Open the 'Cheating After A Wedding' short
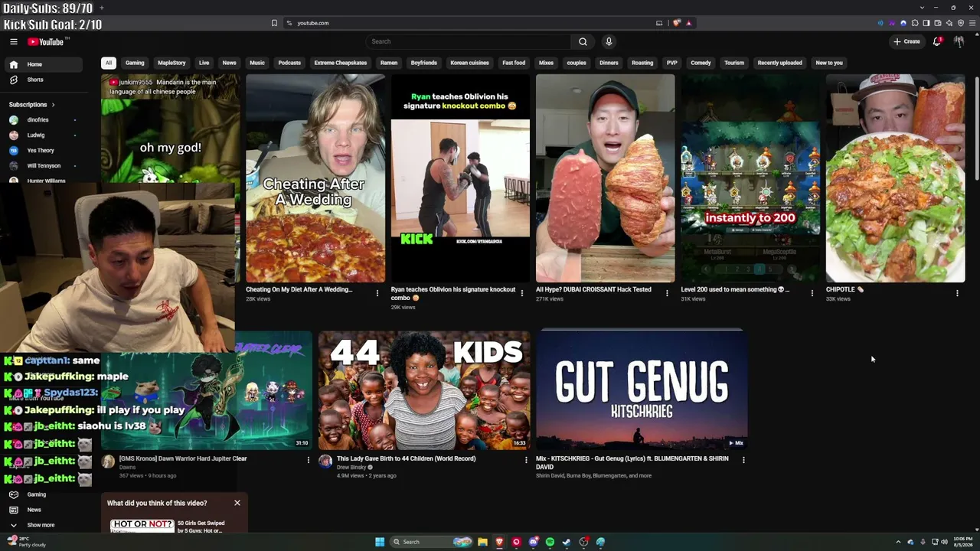This screenshot has width=980, height=551. point(315,178)
